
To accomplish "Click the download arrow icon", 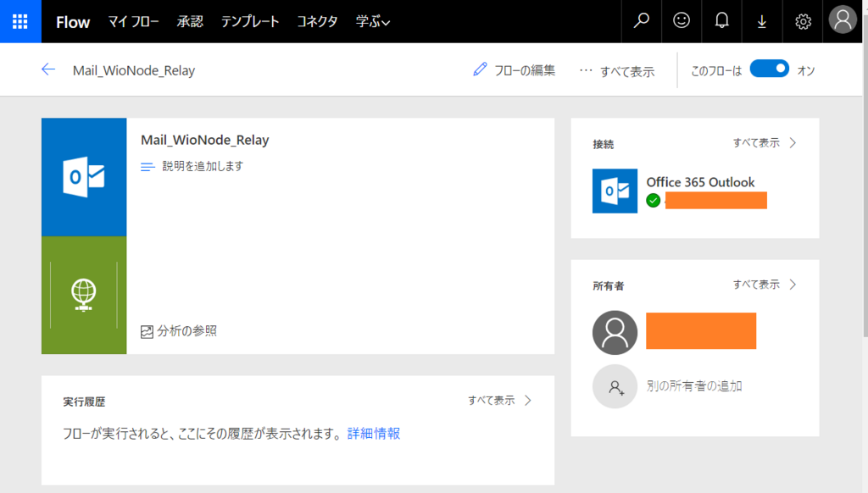I will point(762,21).
